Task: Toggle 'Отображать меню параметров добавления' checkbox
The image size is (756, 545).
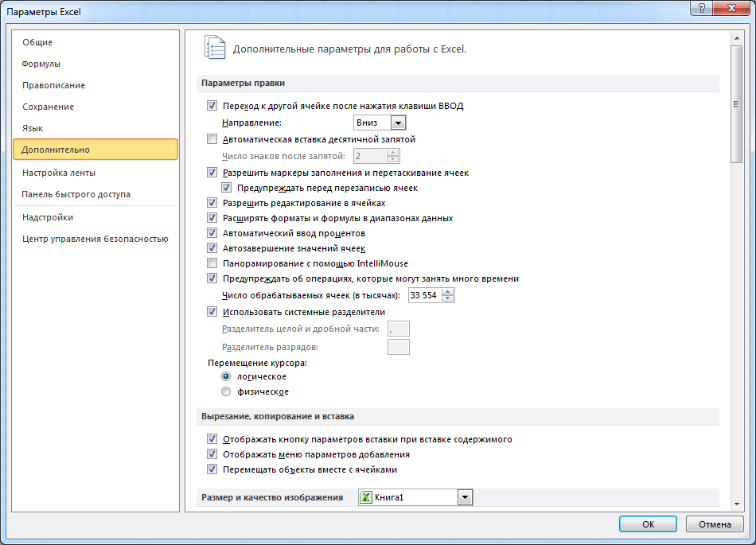Action: point(212,454)
